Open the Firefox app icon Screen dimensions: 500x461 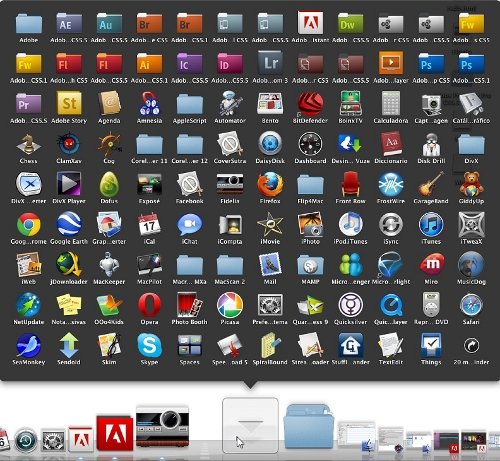tap(270, 184)
